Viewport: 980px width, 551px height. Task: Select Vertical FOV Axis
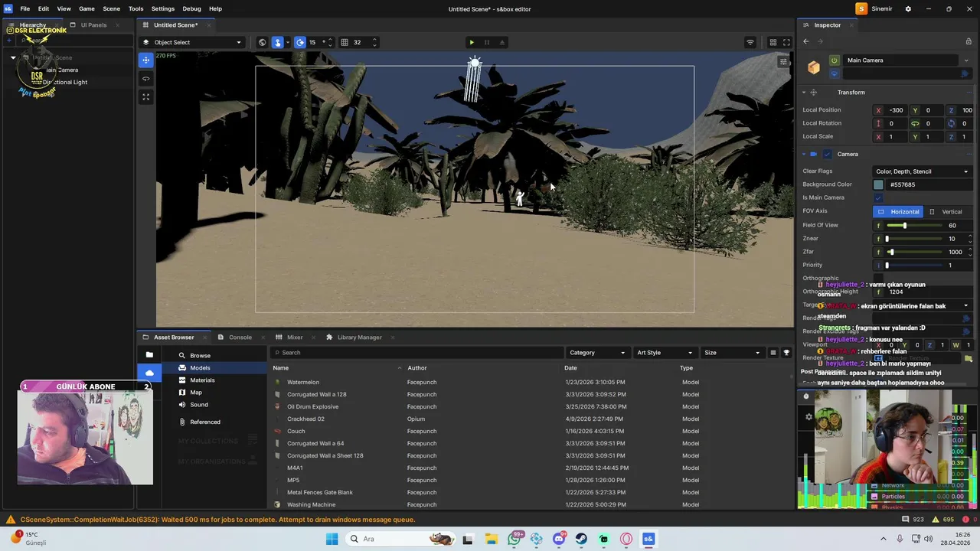click(946, 212)
